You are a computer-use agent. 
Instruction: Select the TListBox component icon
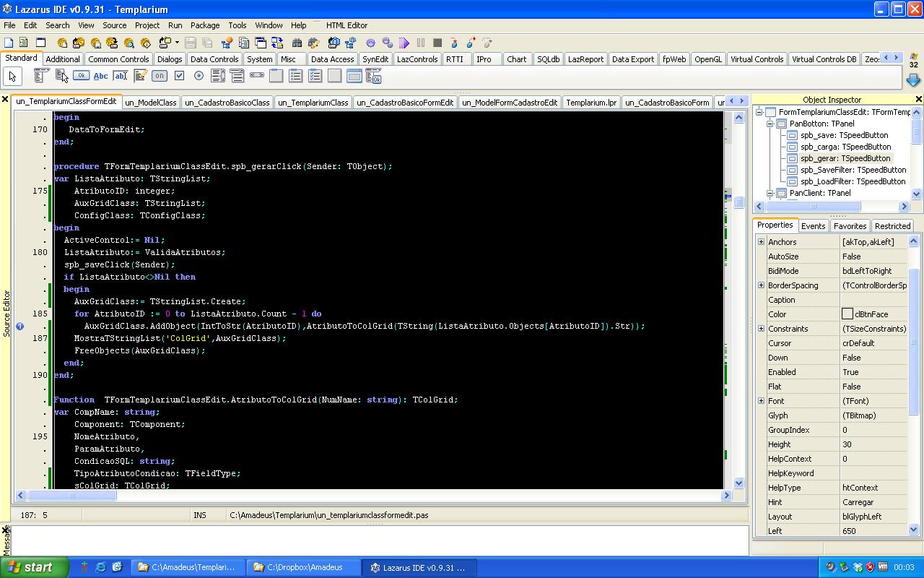click(218, 75)
